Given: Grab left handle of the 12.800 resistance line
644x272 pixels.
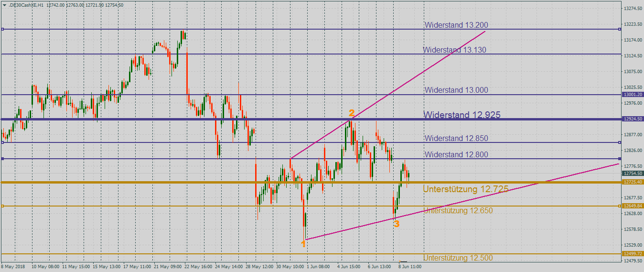Looking at the screenshot, I should (x=2, y=159).
